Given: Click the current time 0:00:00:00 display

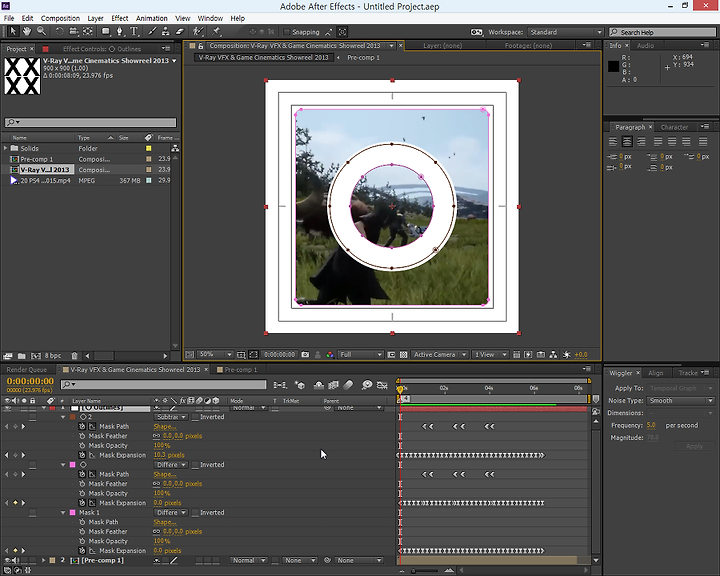Looking at the screenshot, I should 30,381.
